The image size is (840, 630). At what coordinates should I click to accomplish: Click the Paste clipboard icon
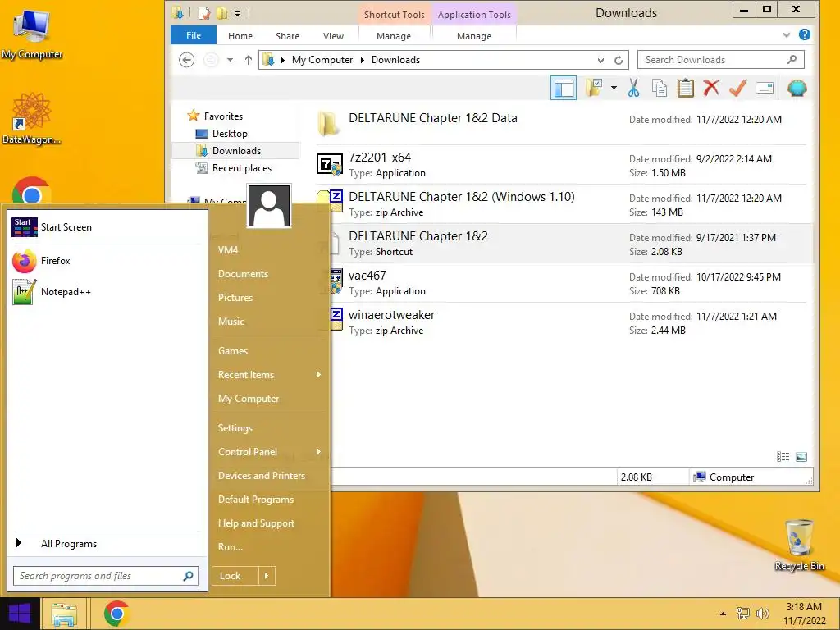(x=685, y=88)
